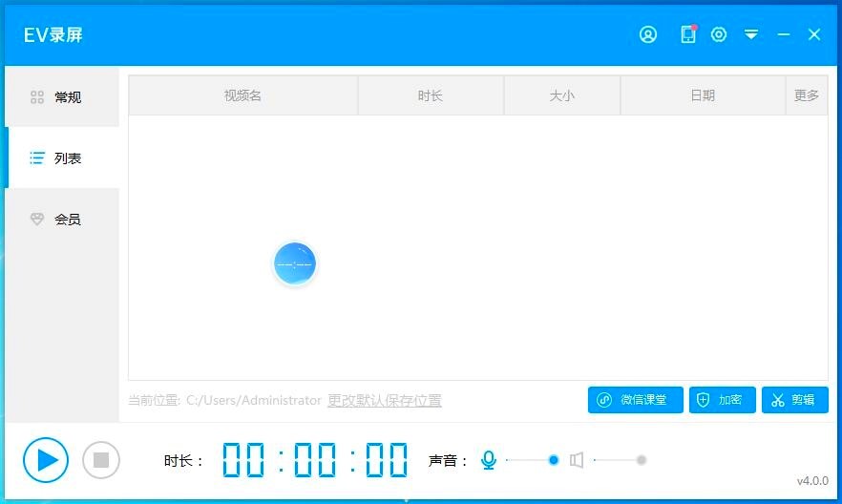Click the speaker volume slider handle
This screenshot has height=504, width=842.
pos(642,460)
